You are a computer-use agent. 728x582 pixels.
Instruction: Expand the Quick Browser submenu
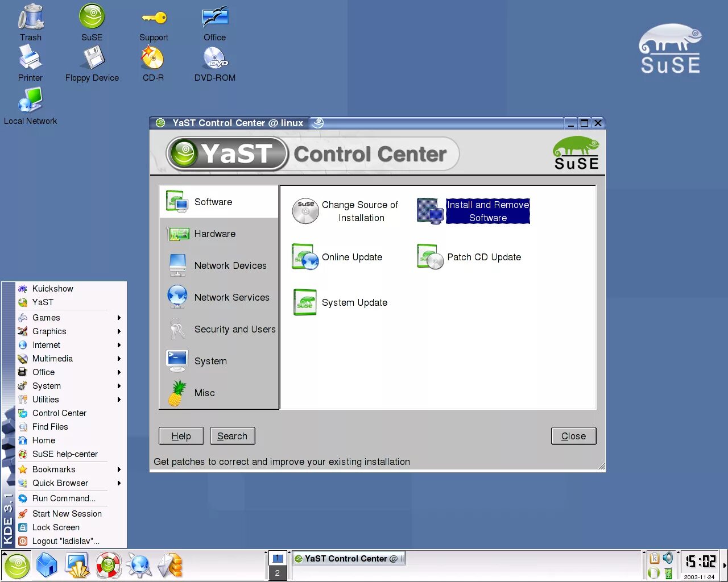[71, 483]
